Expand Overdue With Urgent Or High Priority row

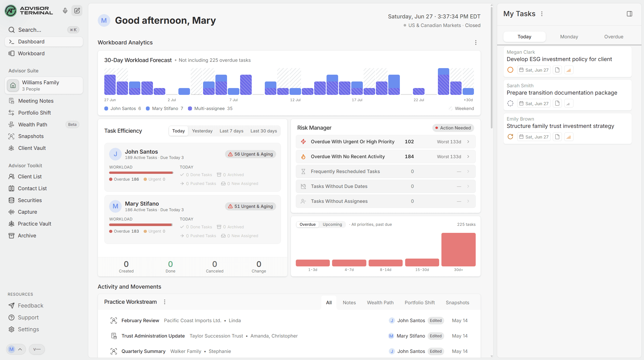tap(385, 142)
